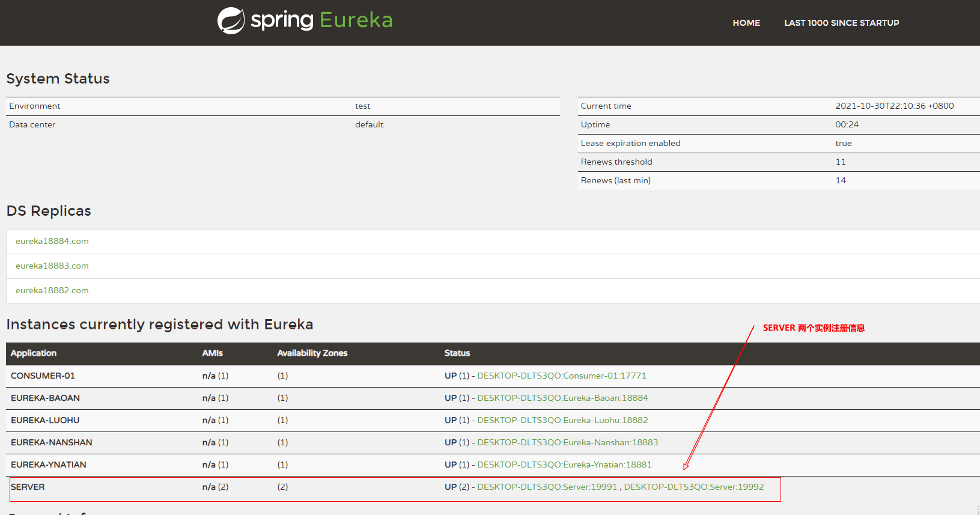Select the Renews threshold label
This screenshot has height=515, width=980.
[616, 162]
